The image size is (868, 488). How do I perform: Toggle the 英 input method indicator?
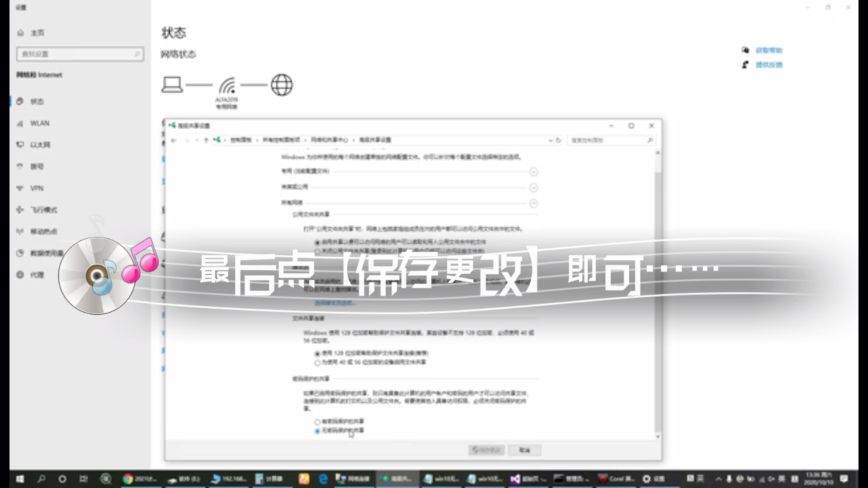[701, 479]
